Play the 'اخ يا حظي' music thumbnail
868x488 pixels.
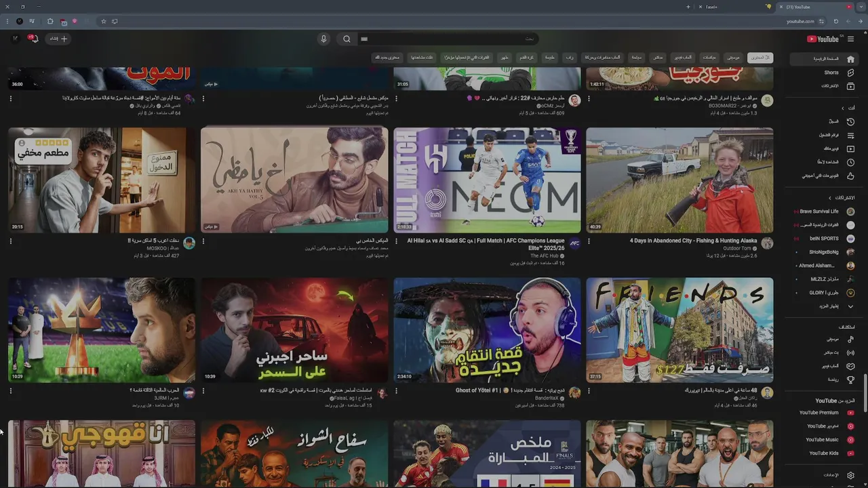coord(294,180)
